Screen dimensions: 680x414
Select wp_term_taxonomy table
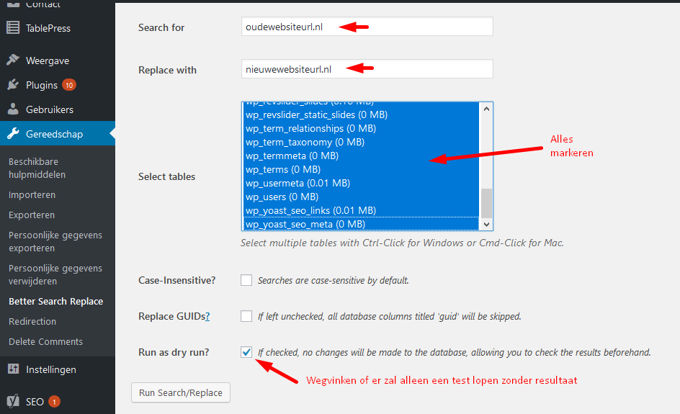click(x=361, y=142)
